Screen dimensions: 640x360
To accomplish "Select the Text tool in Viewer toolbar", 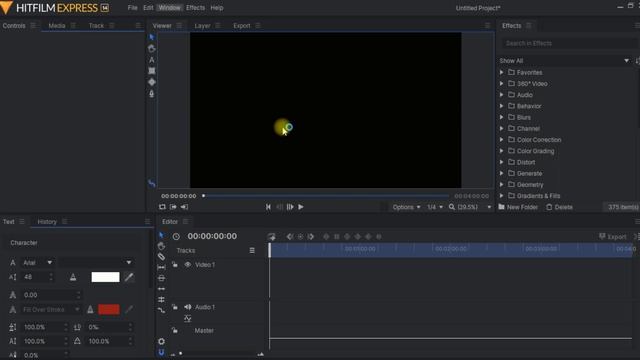I will click(x=152, y=60).
